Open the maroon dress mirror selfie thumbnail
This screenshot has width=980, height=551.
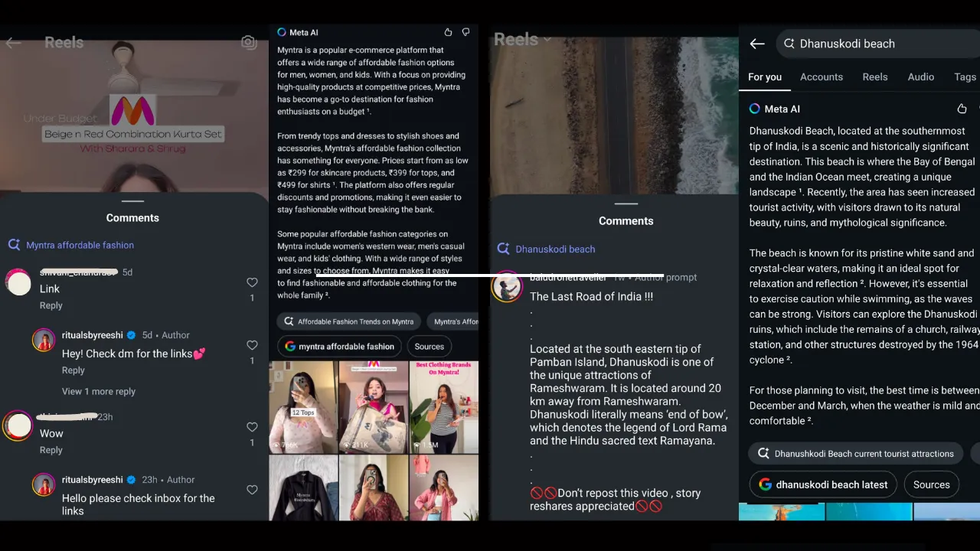(x=373, y=488)
